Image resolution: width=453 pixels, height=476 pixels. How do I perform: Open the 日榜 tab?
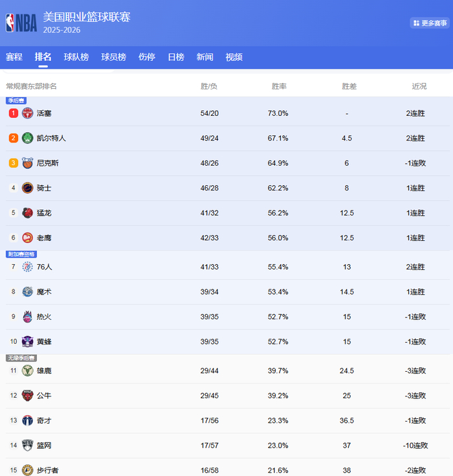pos(176,57)
